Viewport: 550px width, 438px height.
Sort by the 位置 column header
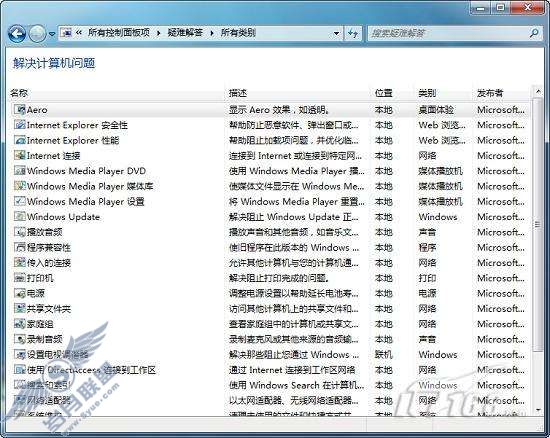(x=383, y=93)
